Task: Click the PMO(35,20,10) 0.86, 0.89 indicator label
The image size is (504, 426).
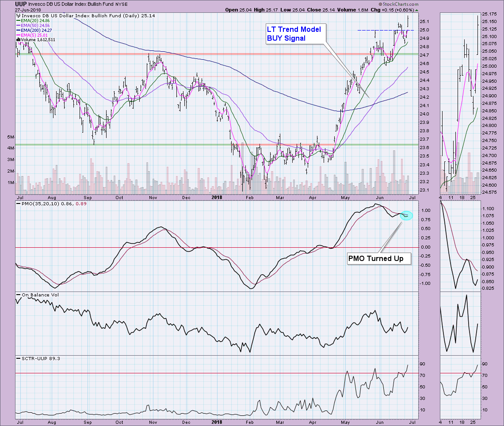Action: click(54, 204)
